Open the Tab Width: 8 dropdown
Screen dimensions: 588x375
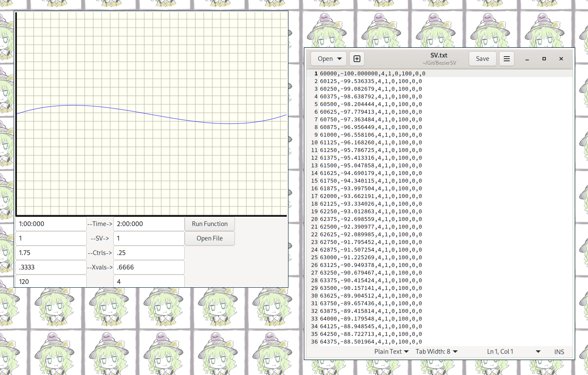pos(437,352)
